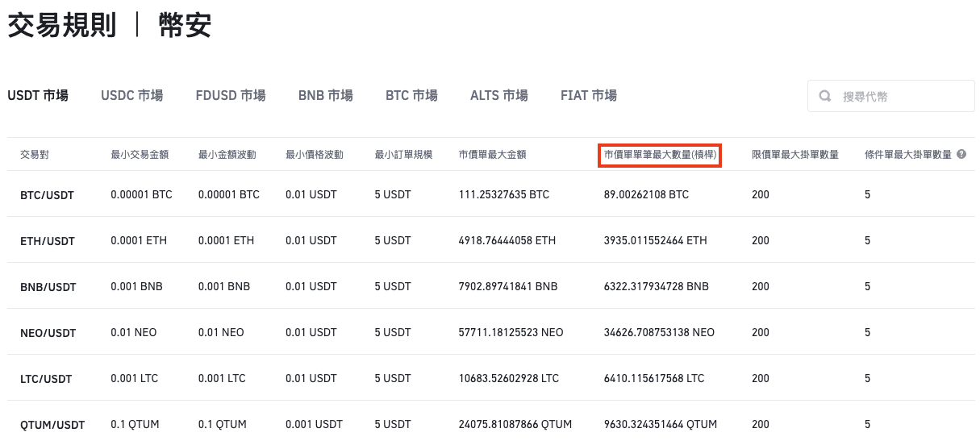
Task: Click the help icon beside 條件單最大掛單數量
Action: coord(961,154)
